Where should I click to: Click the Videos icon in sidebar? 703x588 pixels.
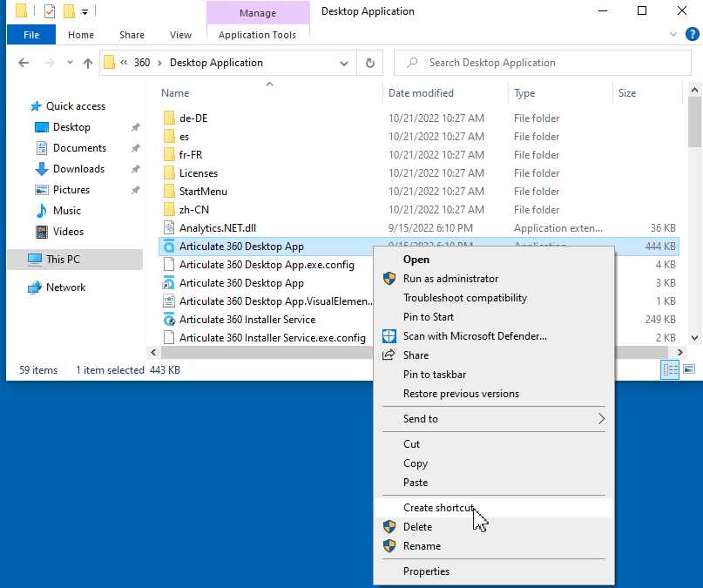coord(42,232)
